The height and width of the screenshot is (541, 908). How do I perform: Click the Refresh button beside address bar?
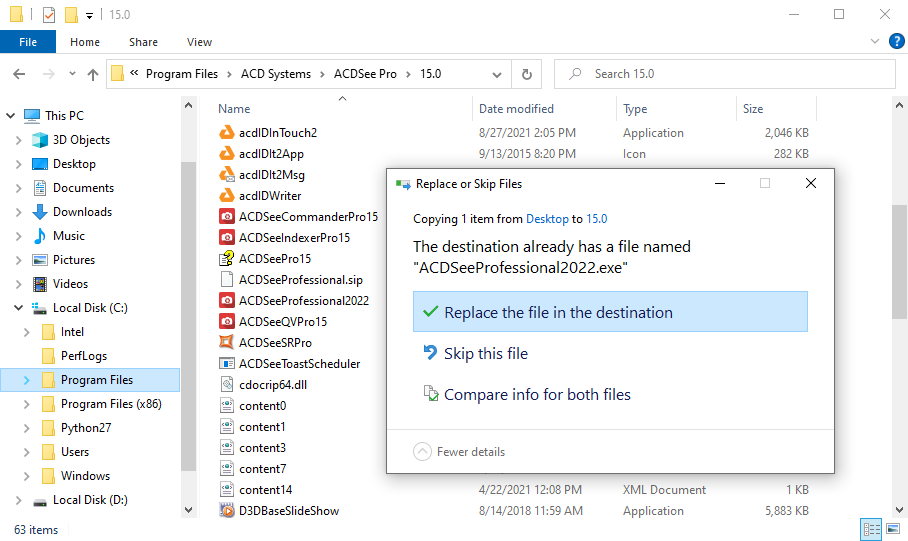pos(526,74)
